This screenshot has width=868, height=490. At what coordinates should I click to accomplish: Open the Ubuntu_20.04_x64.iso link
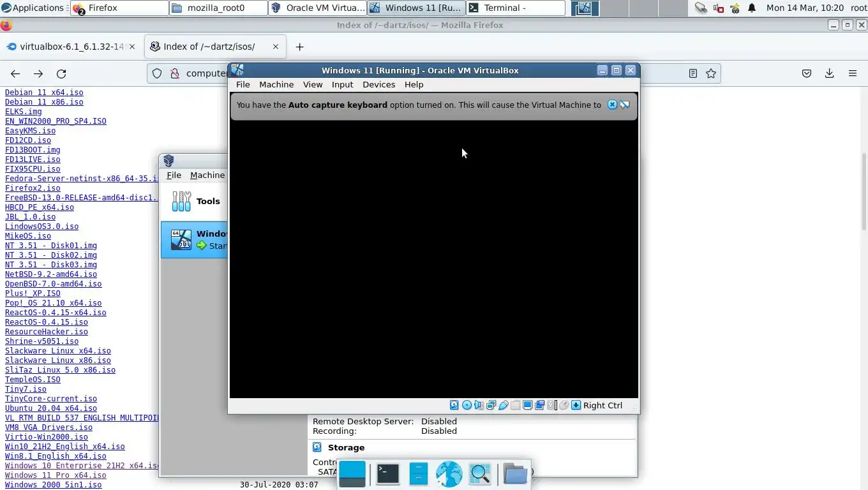(x=51, y=408)
